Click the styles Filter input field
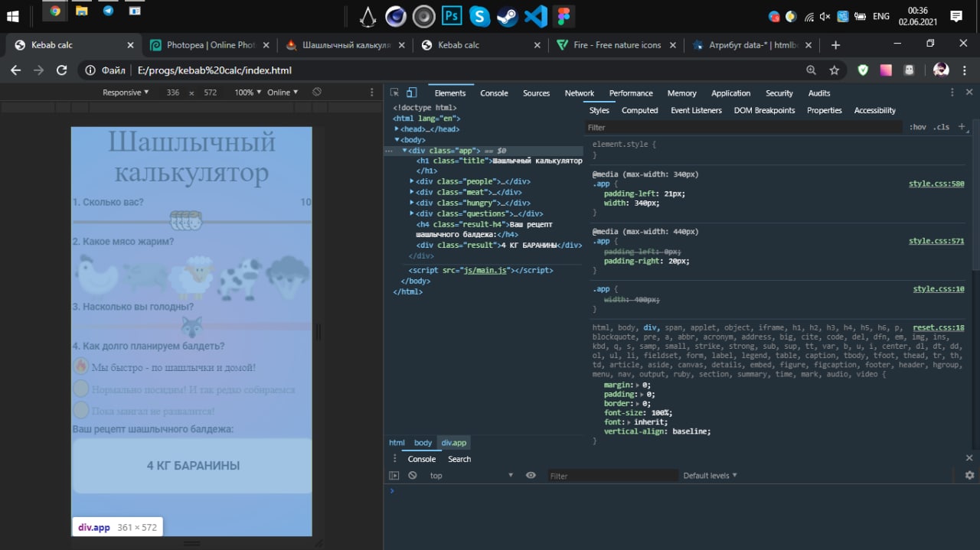This screenshot has width=980, height=550. click(744, 127)
